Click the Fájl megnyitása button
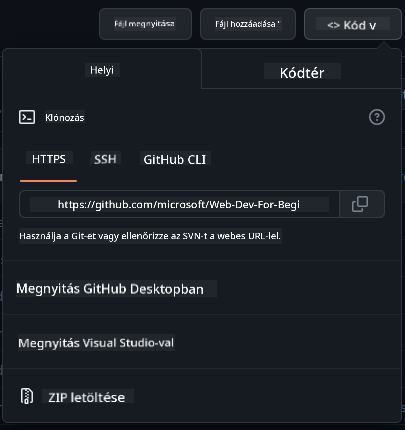Image resolution: width=405 pixels, height=430 pixels. point(145,24)
